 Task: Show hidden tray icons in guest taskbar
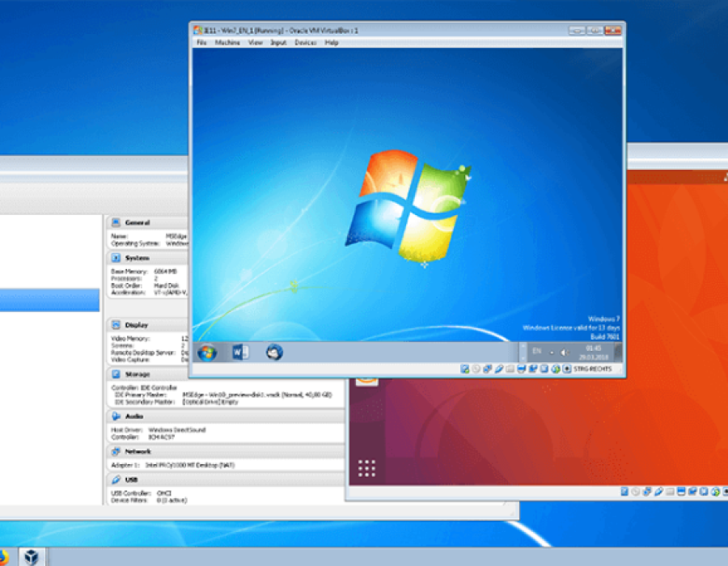point(552,353)
